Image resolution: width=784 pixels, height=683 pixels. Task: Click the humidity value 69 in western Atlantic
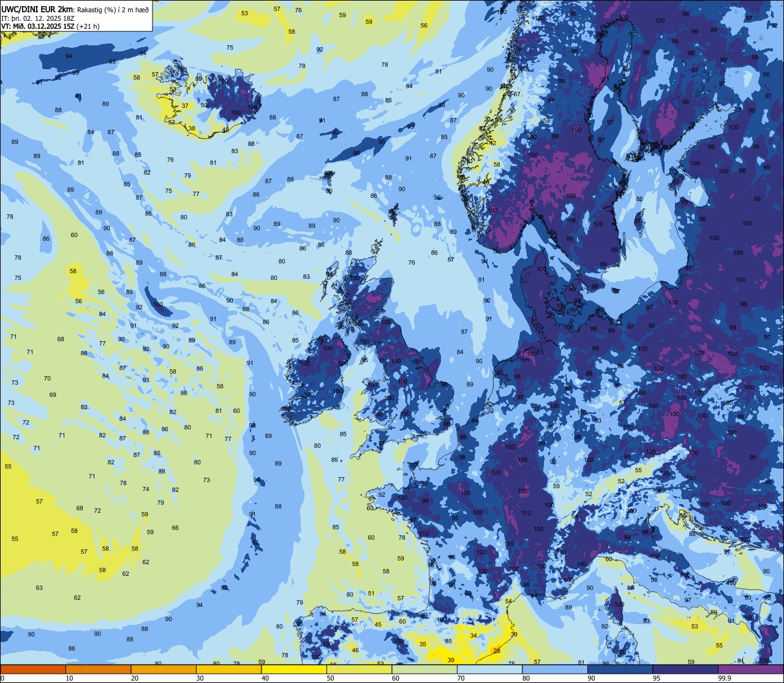[x=53, y=395]
